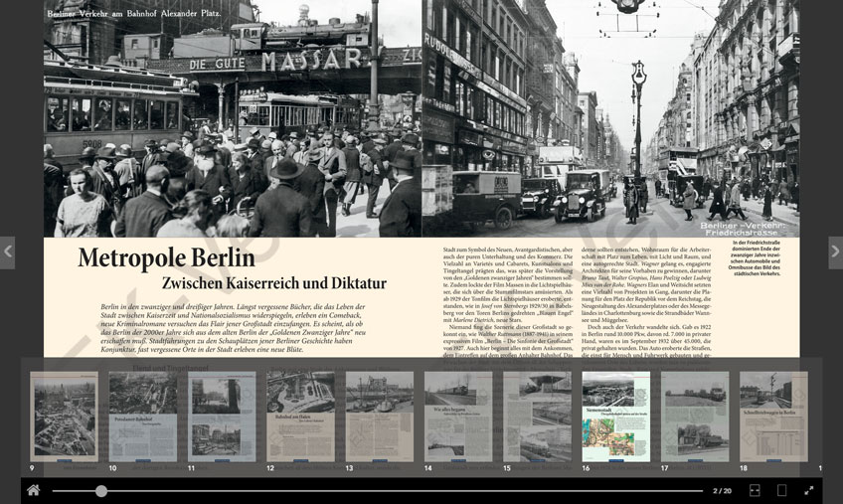Click photo caption 'Berliner-Verkehr: Friedrichstrasse'

pyautogui.click(x=743, y=230)
